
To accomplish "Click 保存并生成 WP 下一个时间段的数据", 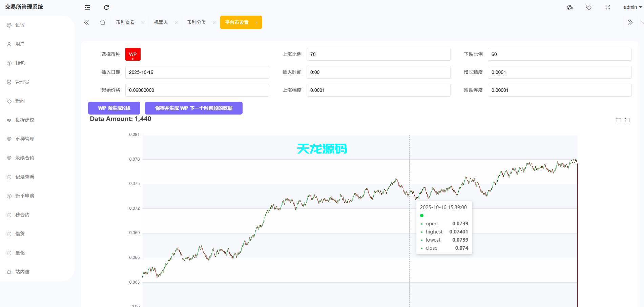I will [x=193, y=108].
